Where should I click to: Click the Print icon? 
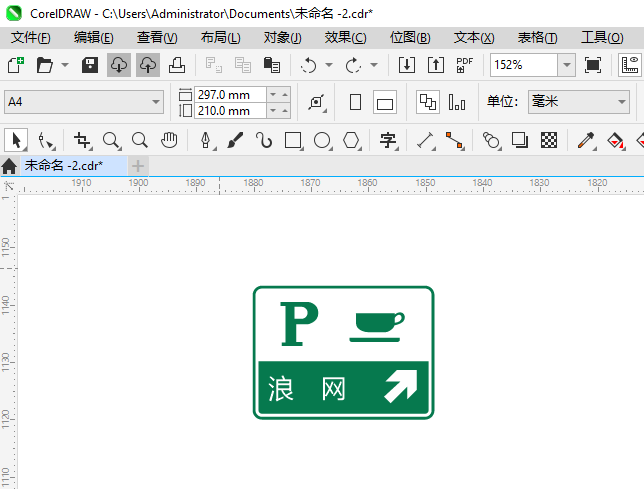click(x=177, y=65)
